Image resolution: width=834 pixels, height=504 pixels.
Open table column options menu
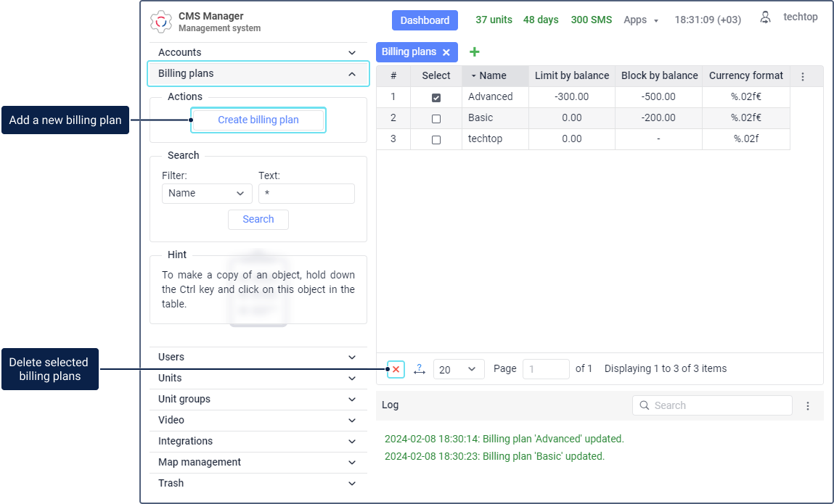point(803,76)
